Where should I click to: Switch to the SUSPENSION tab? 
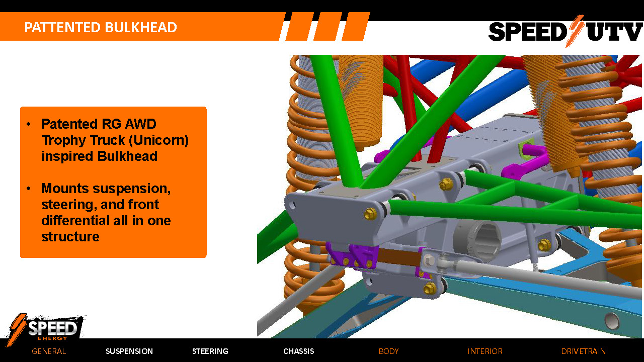[x=129, y=351]
